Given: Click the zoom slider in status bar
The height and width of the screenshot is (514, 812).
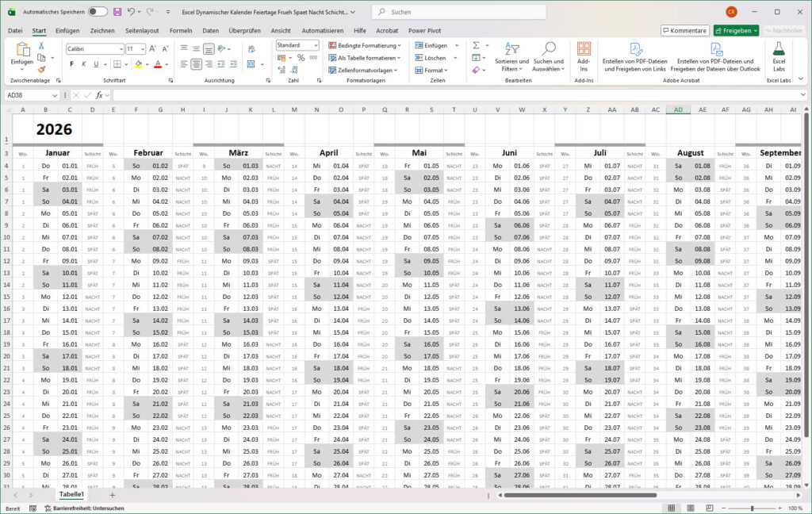Looking at the screenshot, I should click(752, 508).
